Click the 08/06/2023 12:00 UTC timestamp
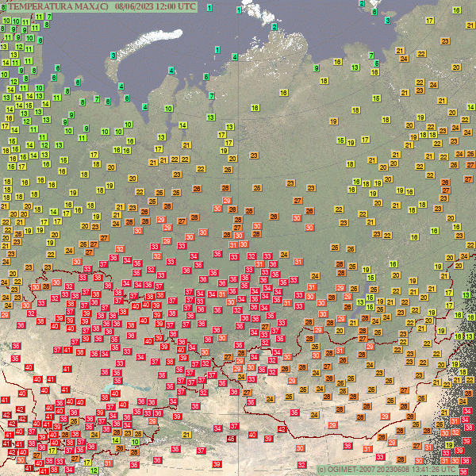 156,6
